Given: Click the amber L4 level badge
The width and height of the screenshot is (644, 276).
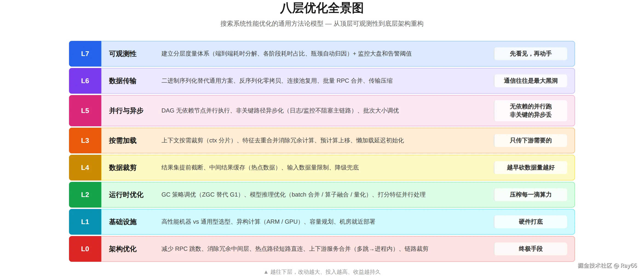Looking at the screenshot, I should coord(85,167).
